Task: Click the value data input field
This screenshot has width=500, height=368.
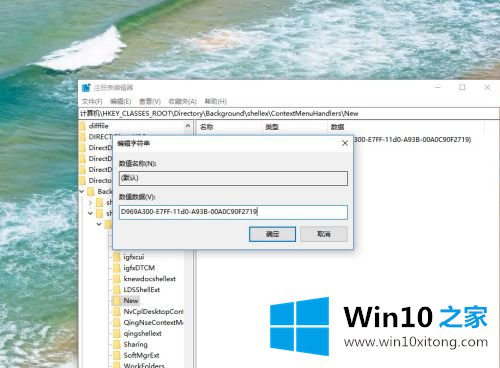Action: (233, 212)
